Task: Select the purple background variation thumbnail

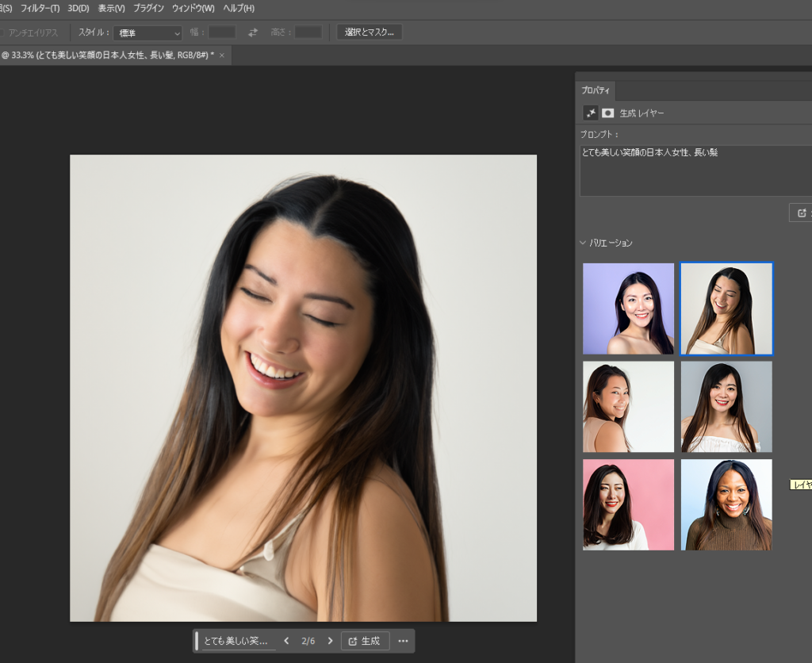Action: (x=628, y=309)
